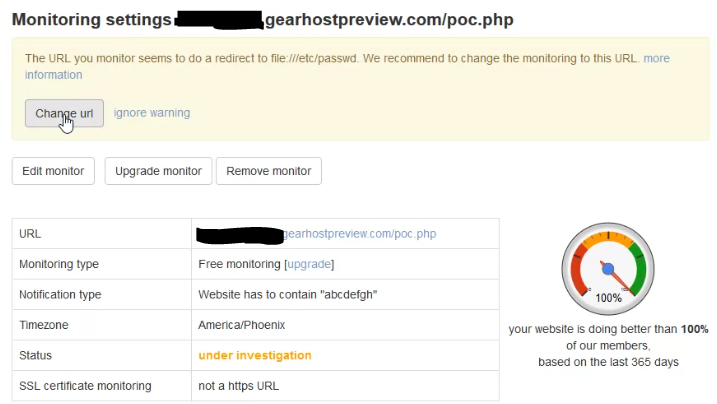Click the Upgrade monitor button
This screenshot has height=404, width=717.
tap(158, 171)
